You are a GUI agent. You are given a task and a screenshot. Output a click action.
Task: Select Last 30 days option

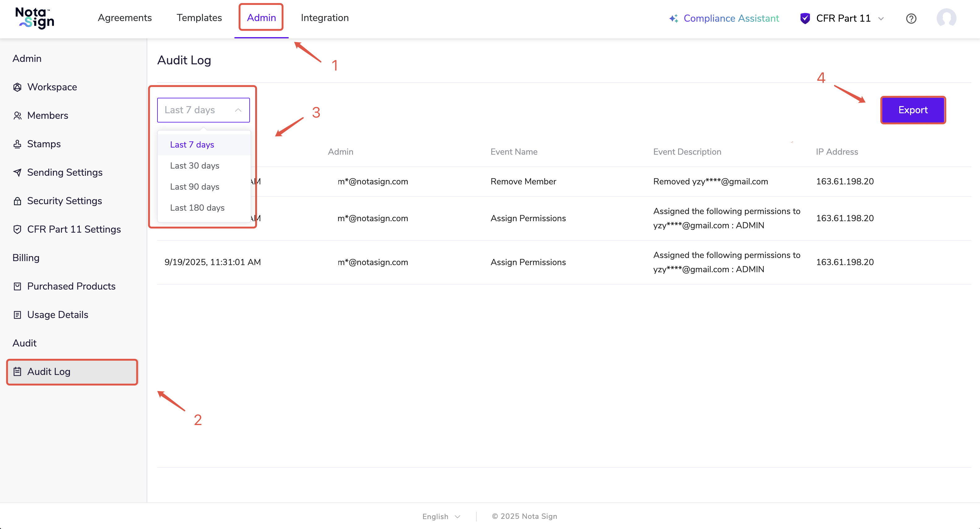click(x=194, y=166)
